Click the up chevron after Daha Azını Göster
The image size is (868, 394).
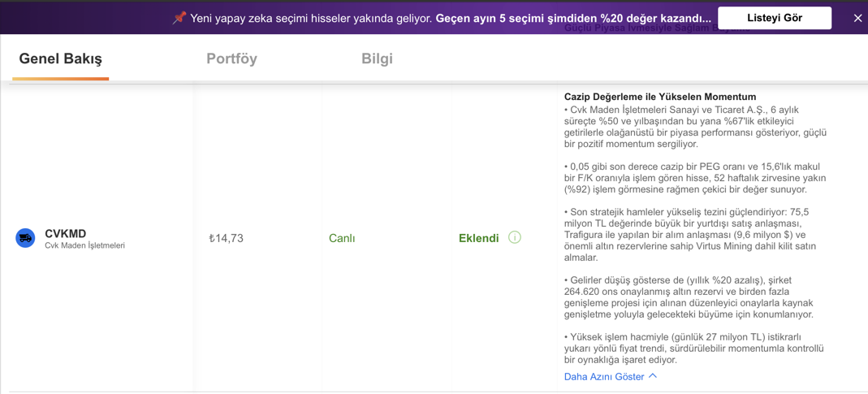(652, 376)
